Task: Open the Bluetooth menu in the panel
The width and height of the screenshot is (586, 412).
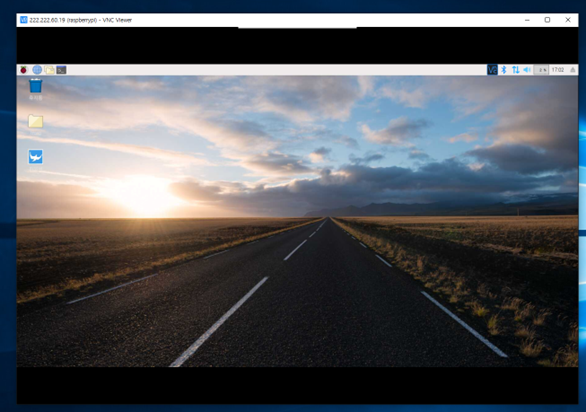Action: click(x=504, y=70)
